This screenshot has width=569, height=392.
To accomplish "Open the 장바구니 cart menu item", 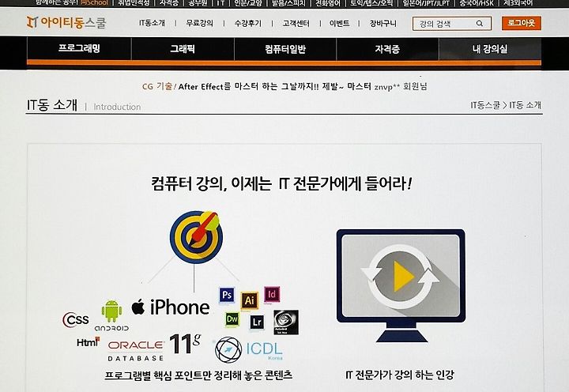I will coord(383,24).
